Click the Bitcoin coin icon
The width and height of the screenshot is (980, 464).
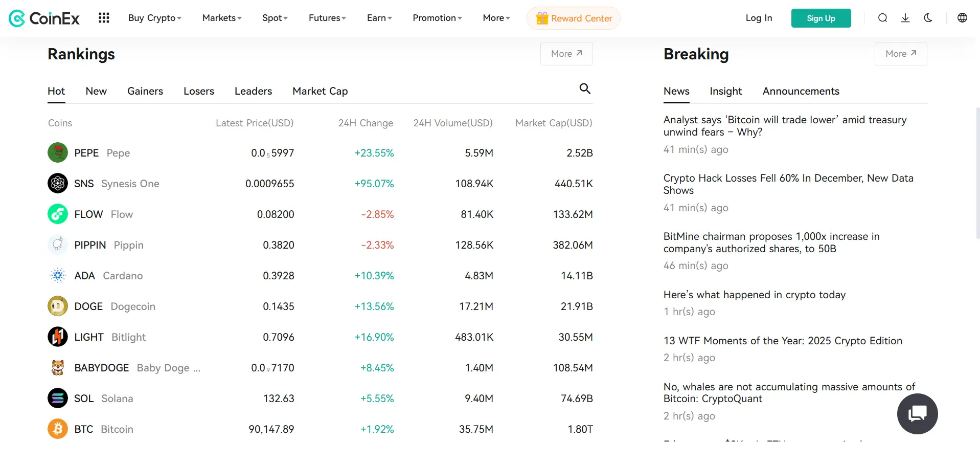tap(58, 429)
